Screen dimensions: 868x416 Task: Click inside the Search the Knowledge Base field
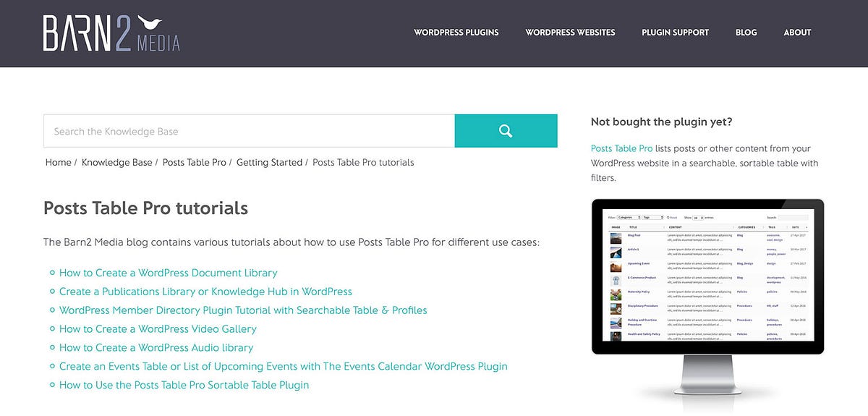point(249,131)
